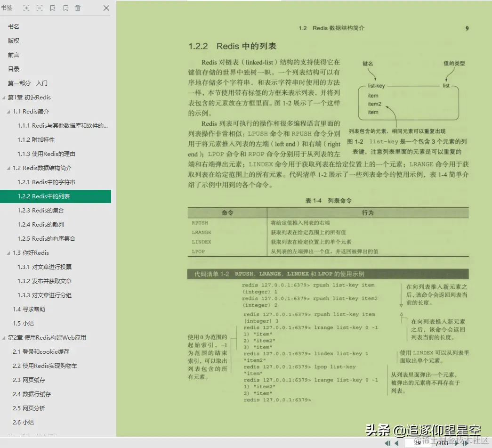The image size is (492, 448).
Task: Click the LRANGE cell in the command table
Action: [x=202, y=232]
